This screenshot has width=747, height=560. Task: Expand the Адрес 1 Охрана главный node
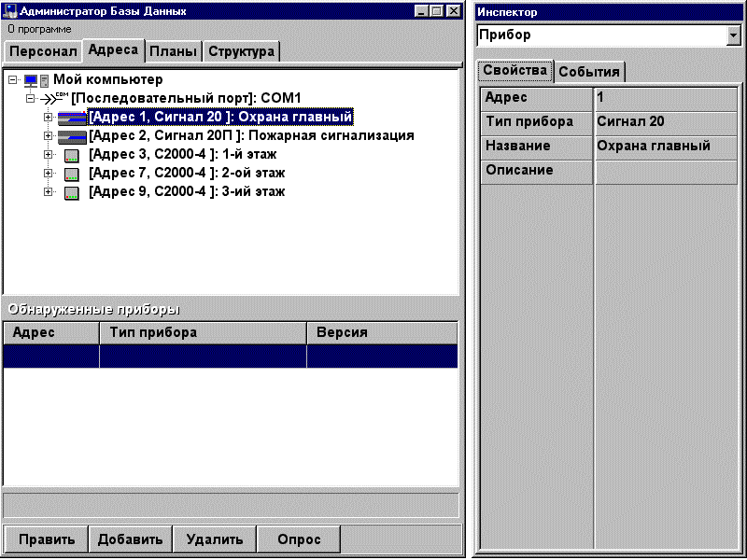tap(49, 118)
